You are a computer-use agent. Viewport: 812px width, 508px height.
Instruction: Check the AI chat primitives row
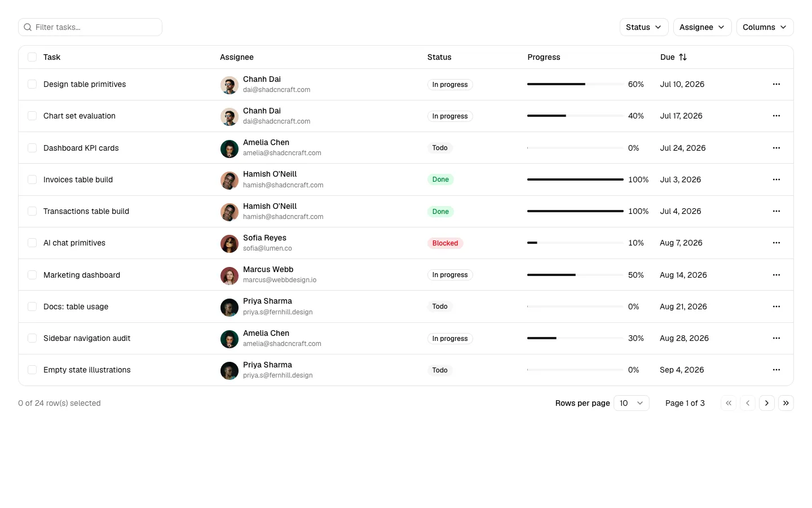(32, 243)
